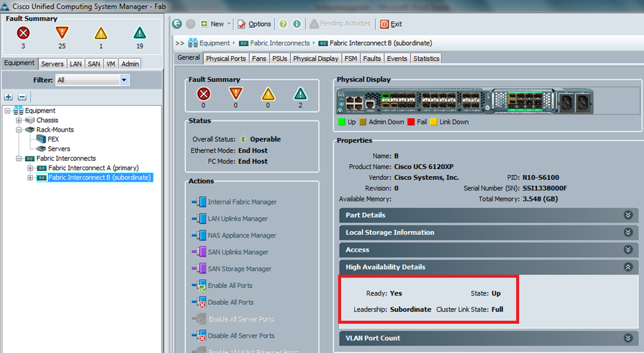The width and height of the screenshot is (644, 353).
Task: Click the greyed Forward navigation icon
Action: pyautogui.click(x=191, y=24)
